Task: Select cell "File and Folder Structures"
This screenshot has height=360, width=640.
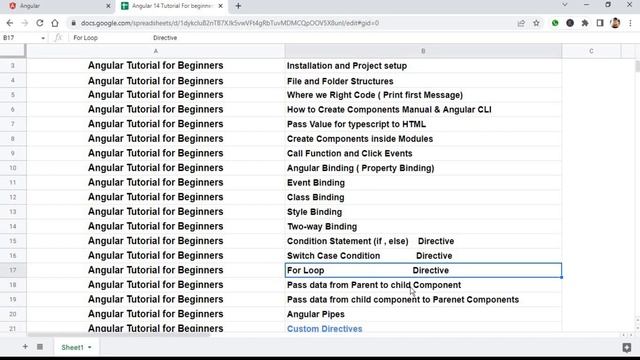Action: (x=423, y=81)
